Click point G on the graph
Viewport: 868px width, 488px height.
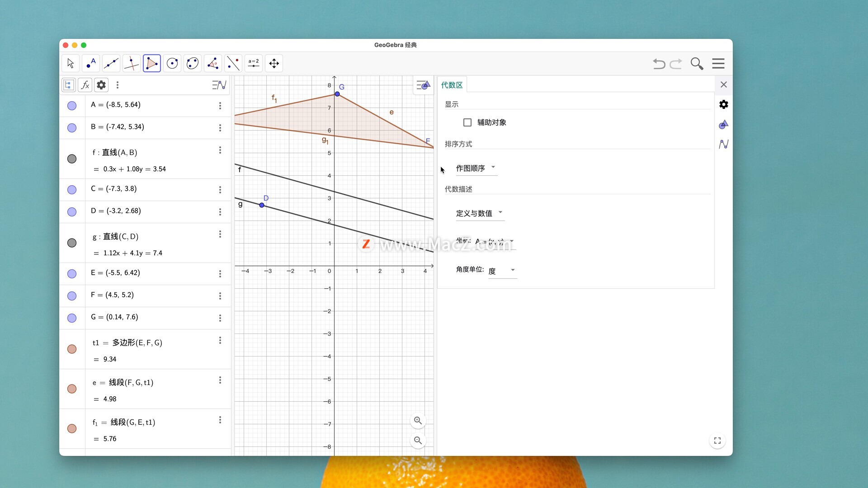click(x=337, y=94)
